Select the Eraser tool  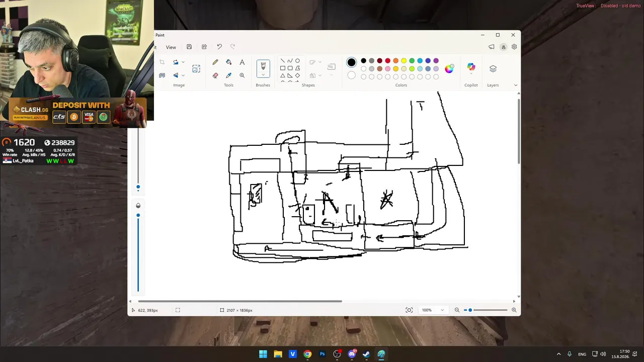215,75
